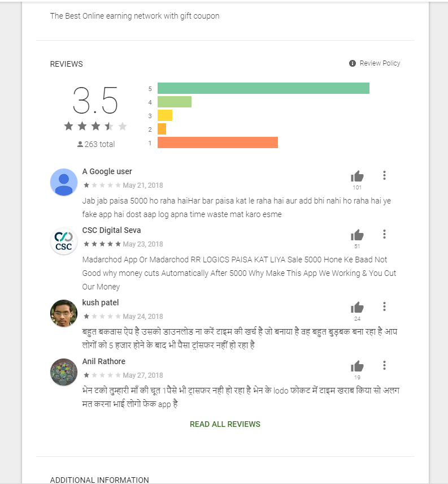
Task: Click the green 5-star rating bar
Action: coord(263,88)
